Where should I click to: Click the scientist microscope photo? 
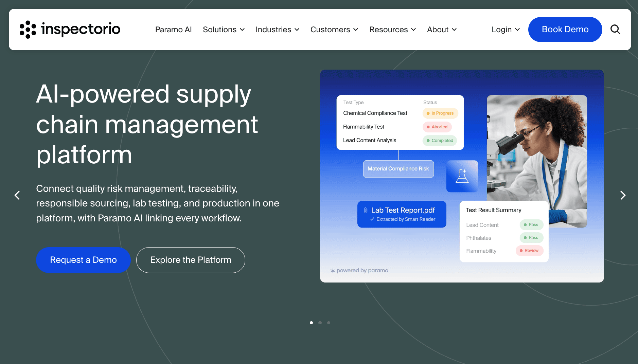537,148
